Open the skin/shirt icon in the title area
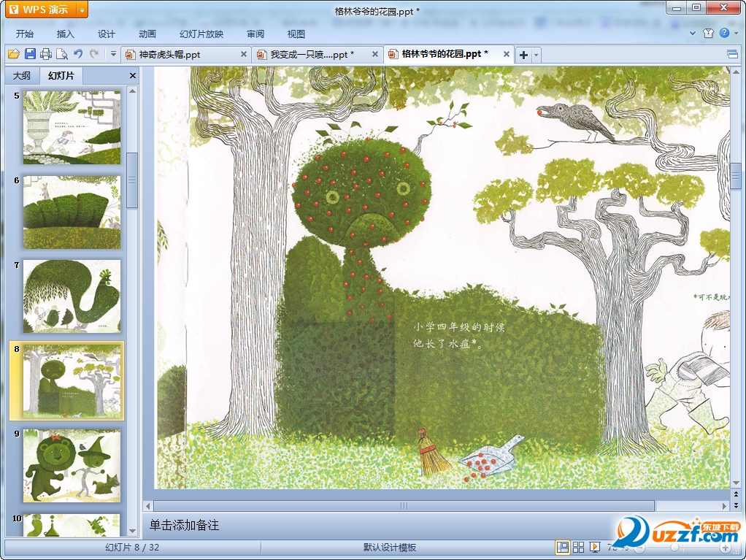 click(709, 33)
